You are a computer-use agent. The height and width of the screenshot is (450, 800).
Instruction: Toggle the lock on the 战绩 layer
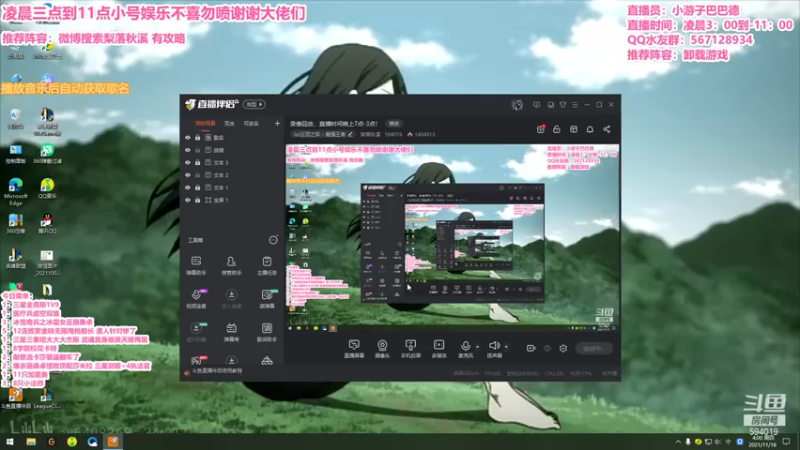[197, 150]
